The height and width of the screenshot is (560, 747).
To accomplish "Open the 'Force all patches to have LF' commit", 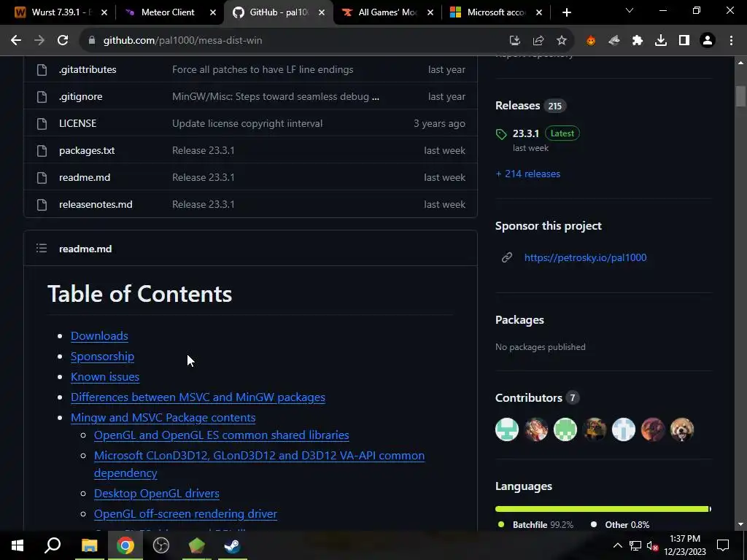I will (x=263, y=69).
